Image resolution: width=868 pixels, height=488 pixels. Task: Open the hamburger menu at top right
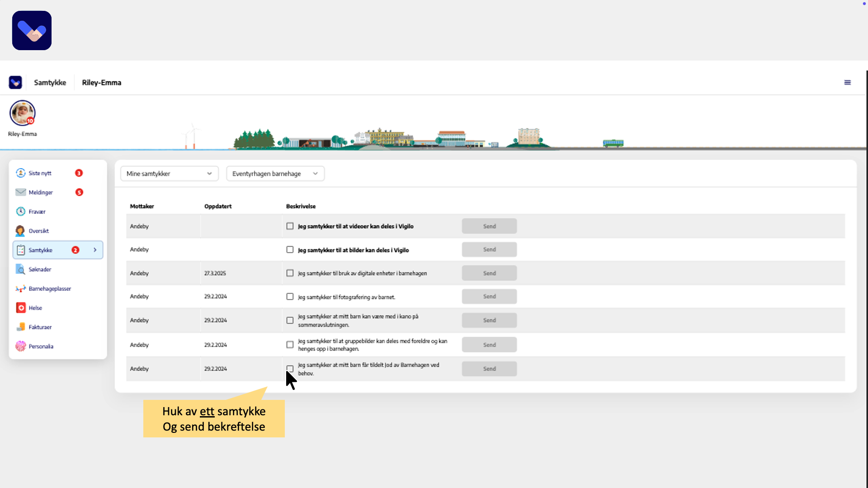coord(847,82)
